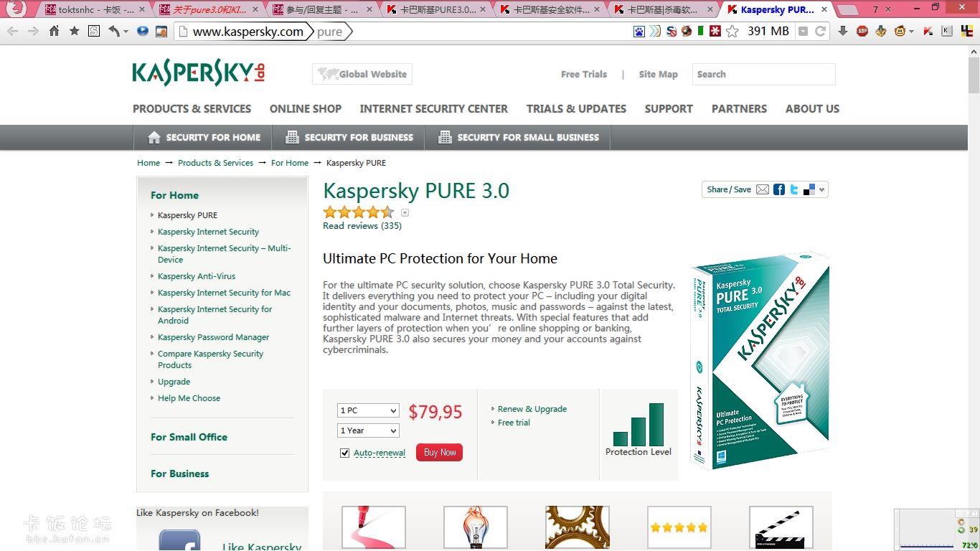Open the Online Shop menu
Viewport: 980px width, 551px height.
click(x=306, y=109)
